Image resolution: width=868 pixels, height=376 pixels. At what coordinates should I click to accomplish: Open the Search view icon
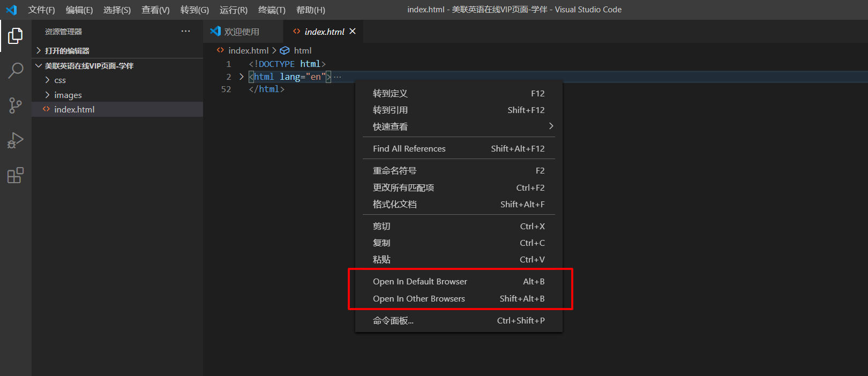coord(16,70)
